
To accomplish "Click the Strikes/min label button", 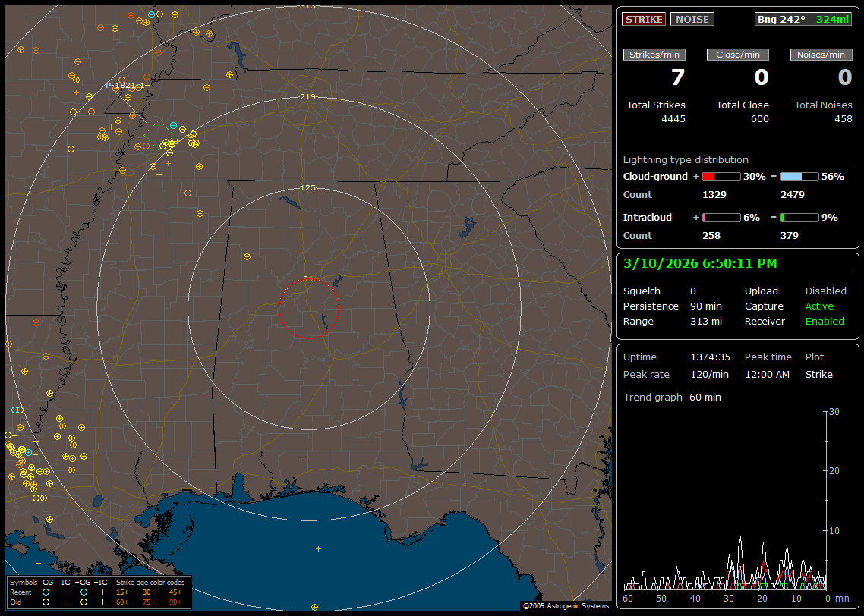I will [x=654, y=55].
